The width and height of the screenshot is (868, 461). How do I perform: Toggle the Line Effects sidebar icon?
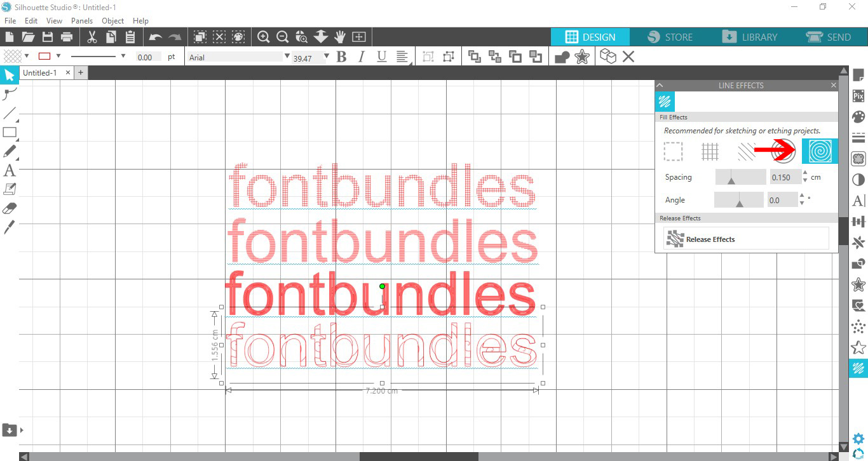coord(858,368)
